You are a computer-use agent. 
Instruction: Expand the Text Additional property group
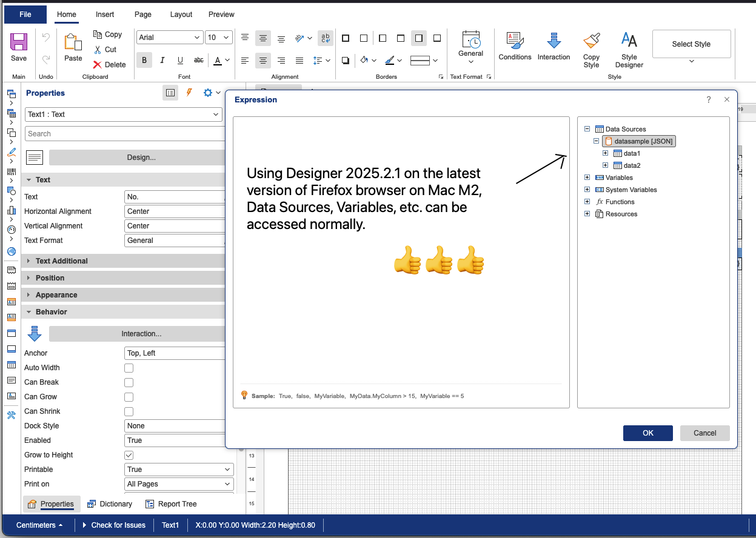coord(61,261)
